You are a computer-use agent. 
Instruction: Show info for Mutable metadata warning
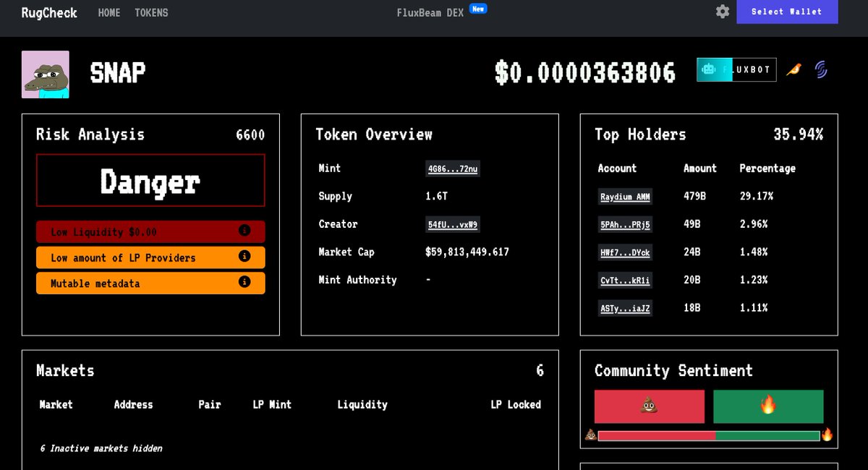tap(244, 282)
